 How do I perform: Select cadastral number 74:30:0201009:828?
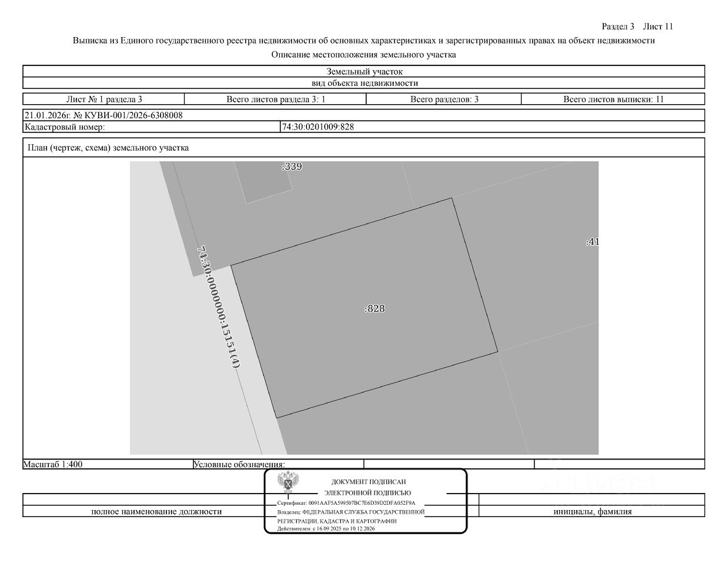tap(318, 127)
